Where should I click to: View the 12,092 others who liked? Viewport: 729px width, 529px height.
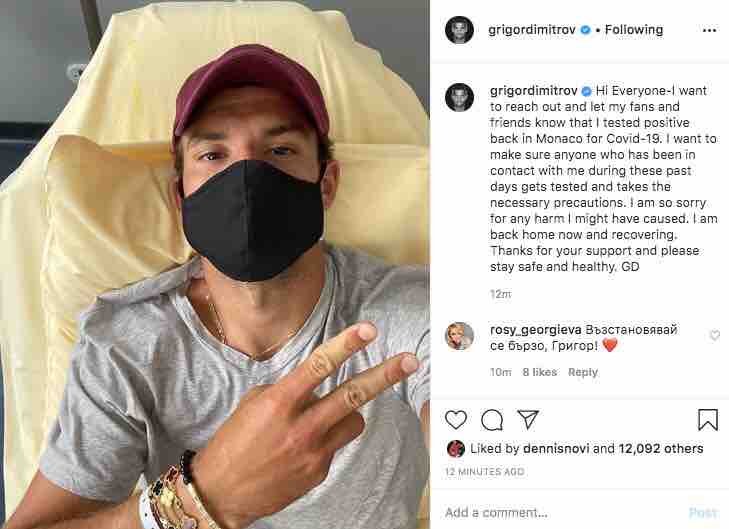(x=661, y=449)
